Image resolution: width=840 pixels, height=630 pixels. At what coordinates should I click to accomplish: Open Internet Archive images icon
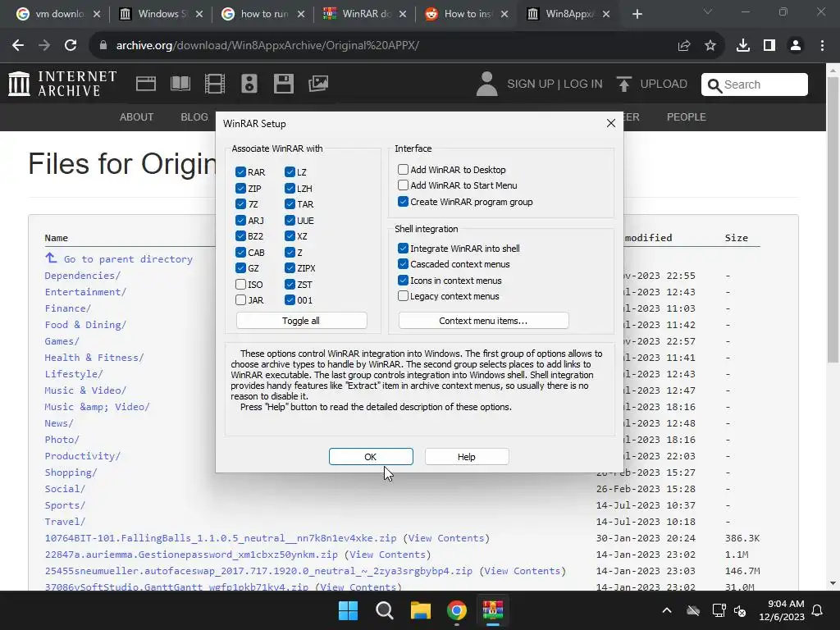(318, 84)
